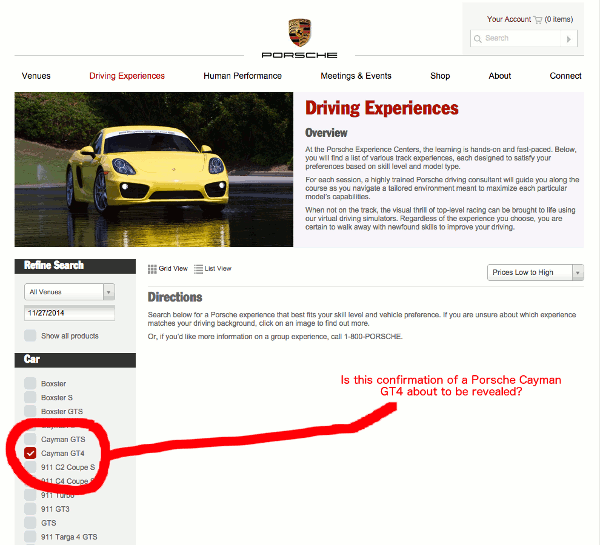Check the 911 C2 Coupe S checkbox

coord(30,467)
